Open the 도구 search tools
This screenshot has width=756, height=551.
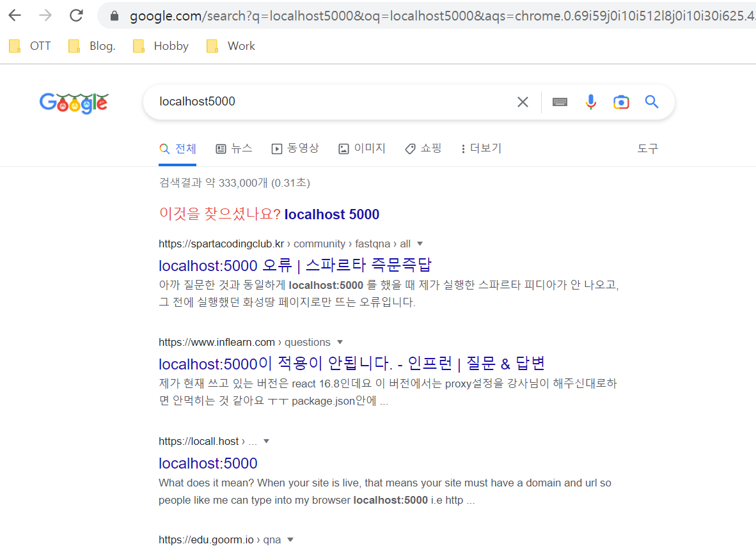point(647,148)
